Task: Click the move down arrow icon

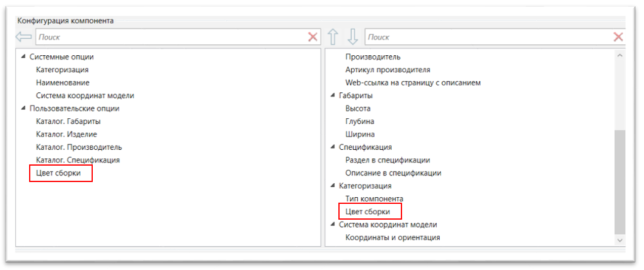Action: (352, 37)
